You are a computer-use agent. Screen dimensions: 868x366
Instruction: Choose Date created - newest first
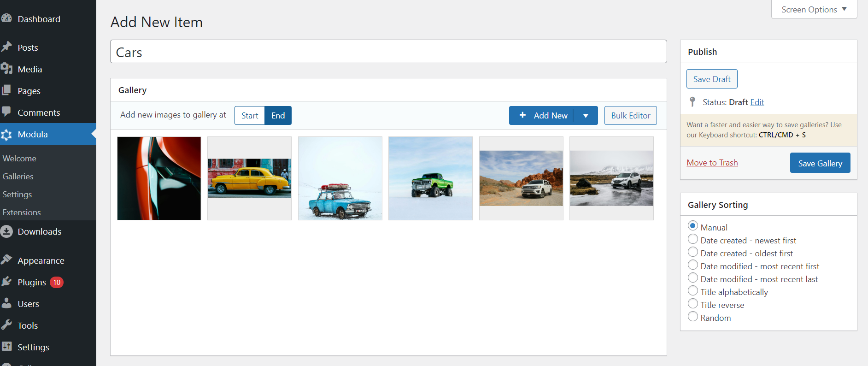pos(692,239)
